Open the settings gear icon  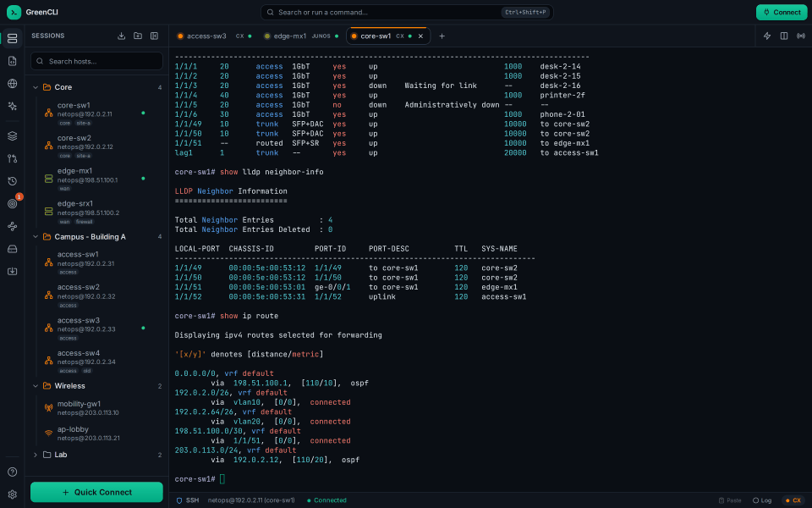[13, 494]
